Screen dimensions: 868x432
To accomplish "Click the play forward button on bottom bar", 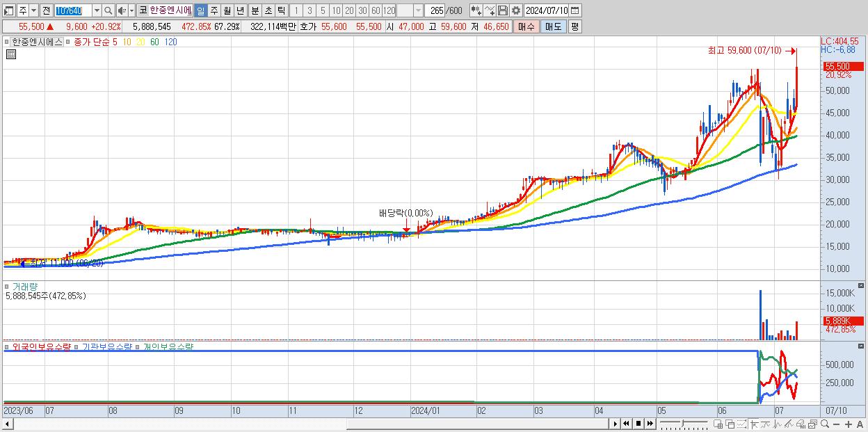I will (x=616, y=424).
